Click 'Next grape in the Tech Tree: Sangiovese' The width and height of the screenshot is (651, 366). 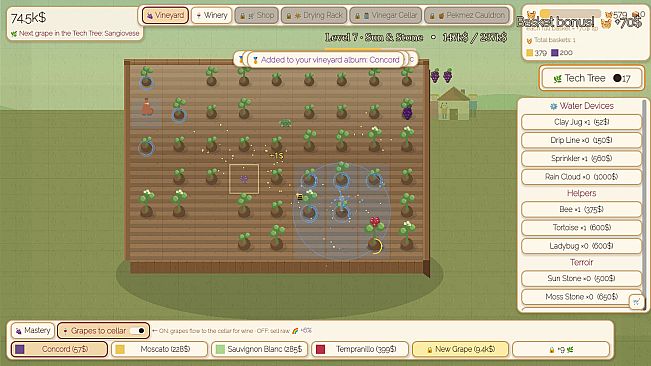pos(79,34)
